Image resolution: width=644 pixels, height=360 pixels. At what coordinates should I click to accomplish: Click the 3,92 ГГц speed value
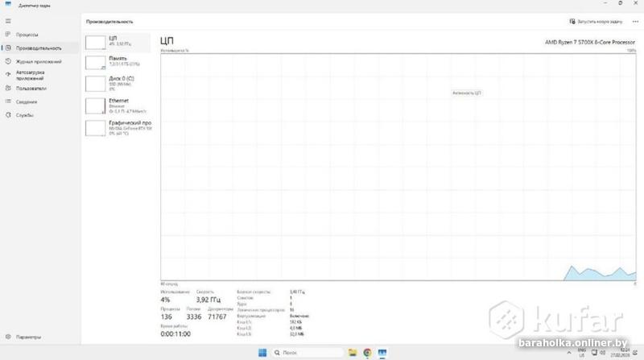pyautogui.click(x=208, y=300)
